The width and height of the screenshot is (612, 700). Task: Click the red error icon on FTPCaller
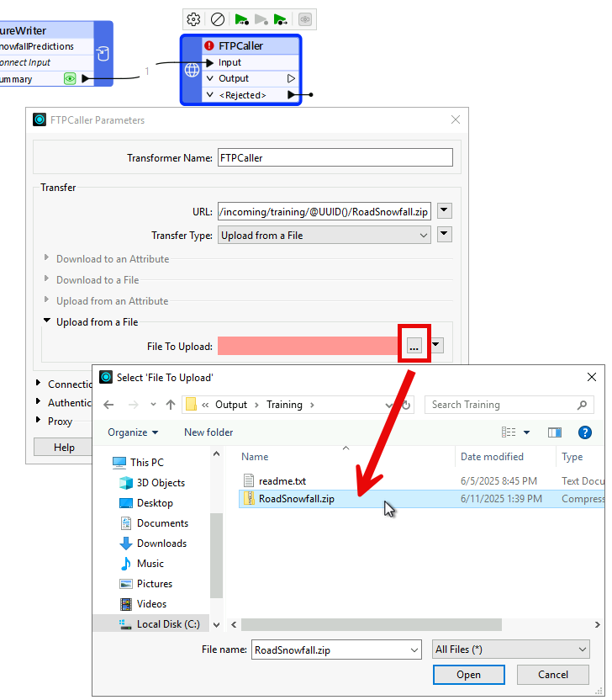click(x=208, y=46)
